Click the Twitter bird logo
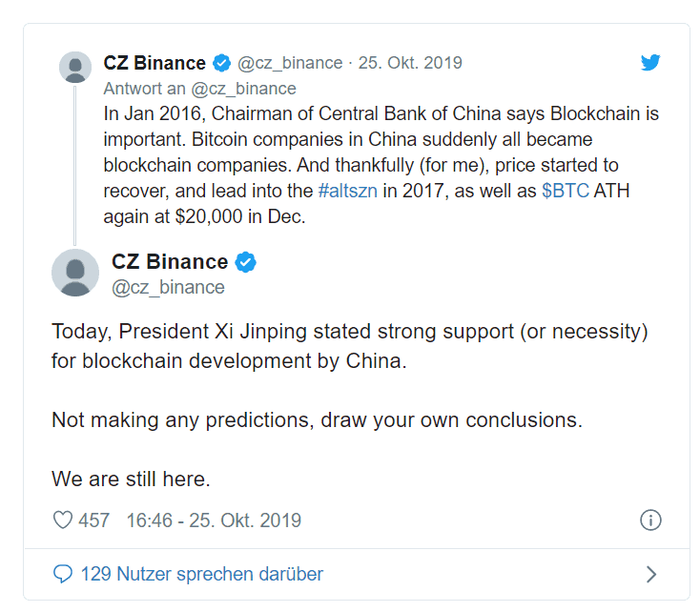Image resolution: width=700 pixels, height=612 pixels. (650, 63)
